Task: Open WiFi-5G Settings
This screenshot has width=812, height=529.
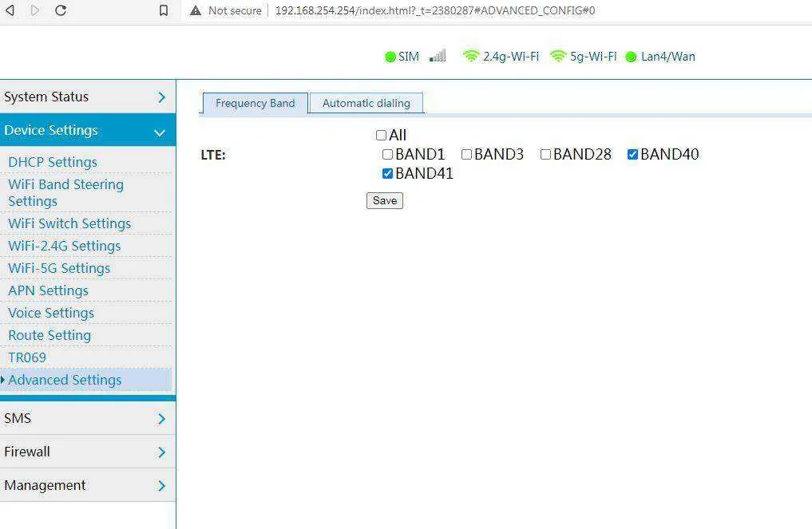Action: 59,268
